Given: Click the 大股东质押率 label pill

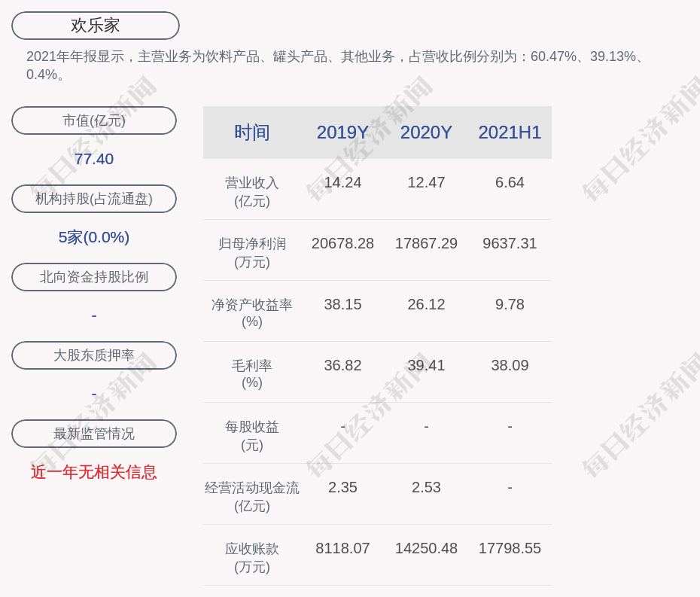Looking at the screenshot, I should [x=94, y=355].
